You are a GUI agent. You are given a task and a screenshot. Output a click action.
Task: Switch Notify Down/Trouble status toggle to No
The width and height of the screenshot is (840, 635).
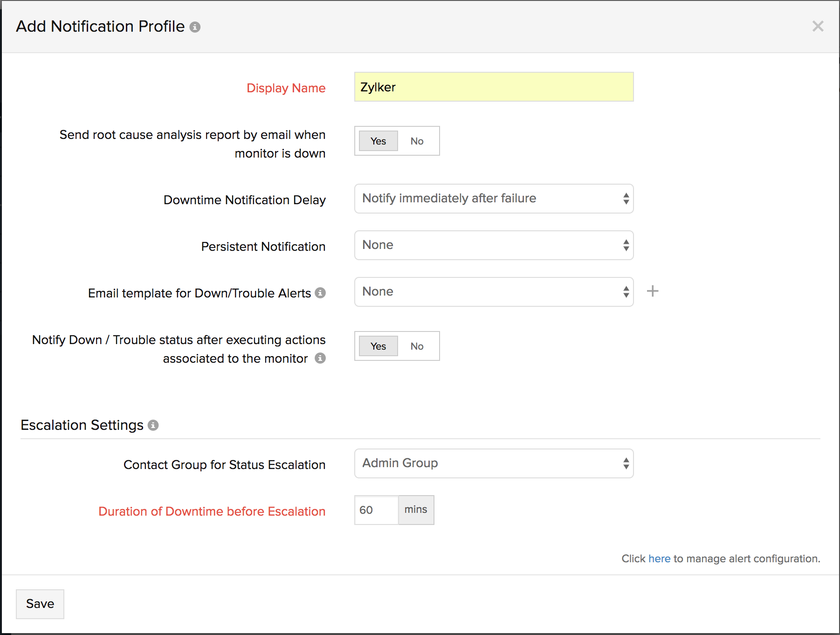tap(417, 346)
